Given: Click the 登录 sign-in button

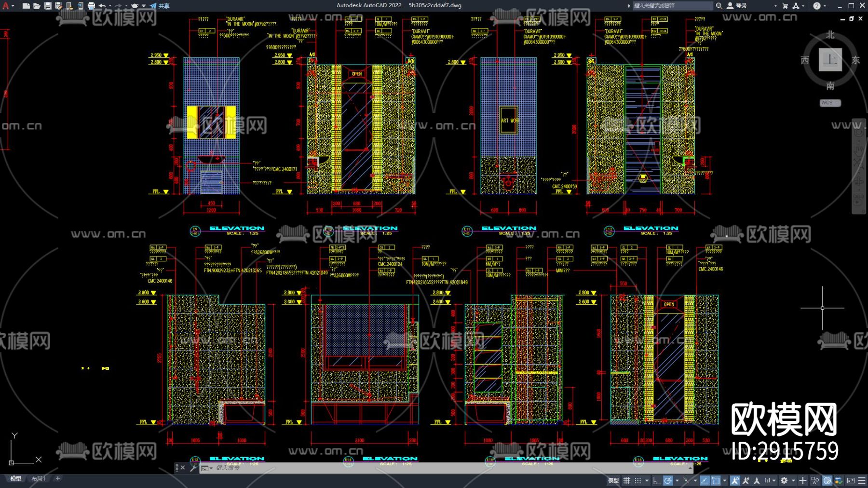Looking at the screenshot, I should [737, 6].
